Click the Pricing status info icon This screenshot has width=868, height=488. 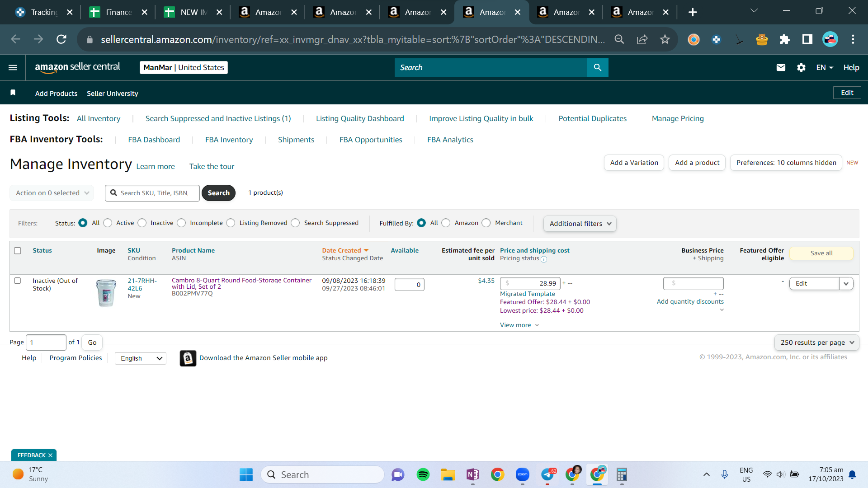click(544, 259)
